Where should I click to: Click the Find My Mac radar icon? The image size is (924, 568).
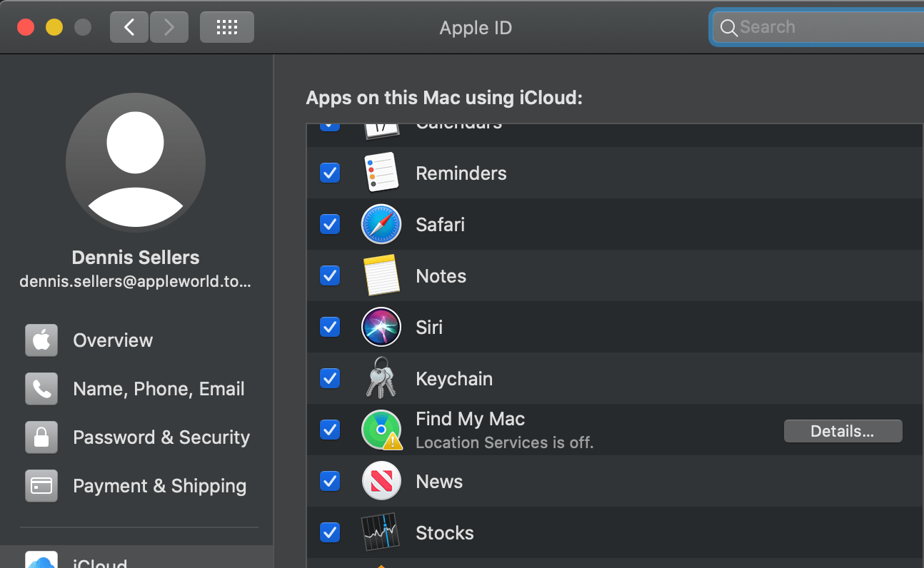381,430
